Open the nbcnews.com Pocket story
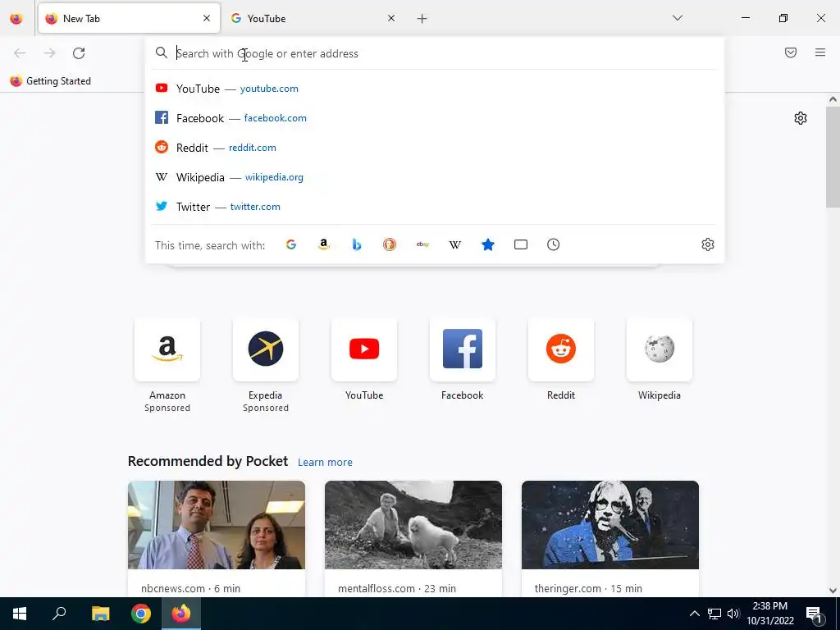This screenshot has width=840, height=630. 217,538
